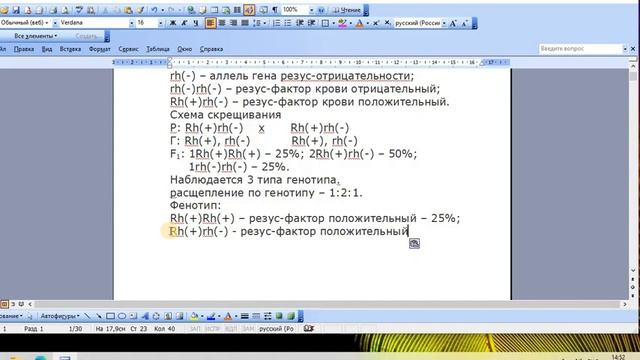Open the Правка menu

[24, 49]
